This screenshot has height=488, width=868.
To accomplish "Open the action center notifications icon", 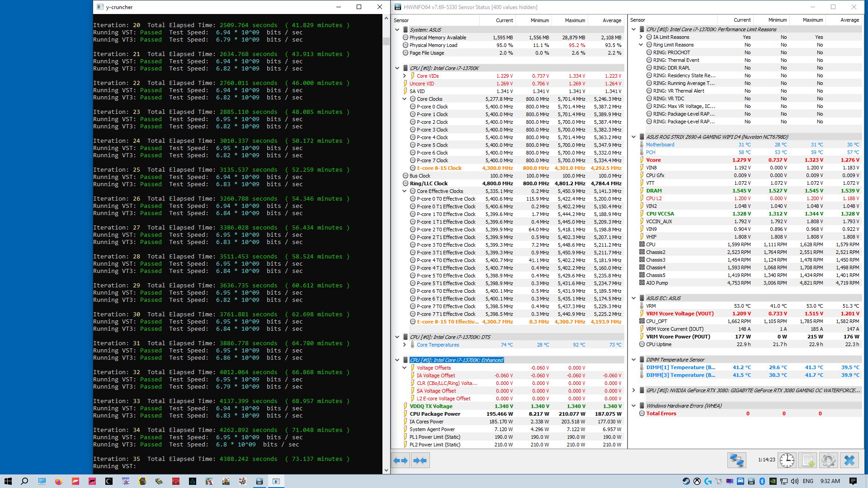I will [853, 481].
